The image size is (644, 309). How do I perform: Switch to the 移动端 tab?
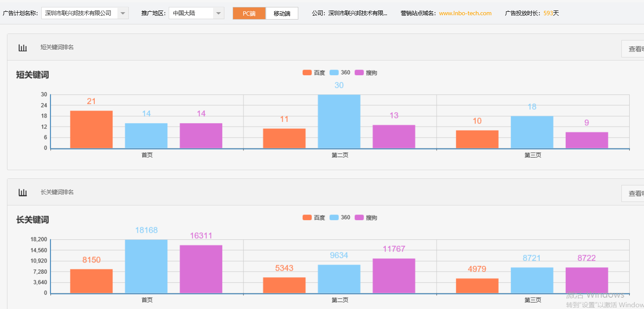282,13
